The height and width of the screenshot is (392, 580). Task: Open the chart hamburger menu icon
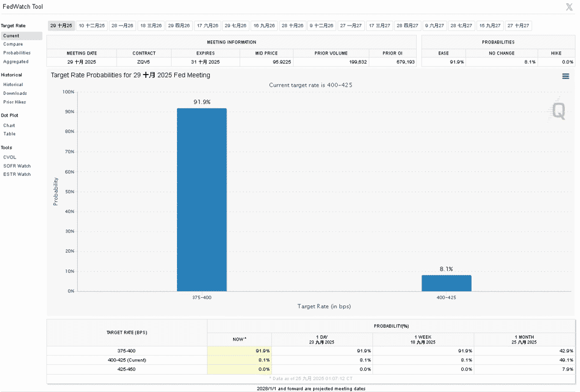(566, 76)
